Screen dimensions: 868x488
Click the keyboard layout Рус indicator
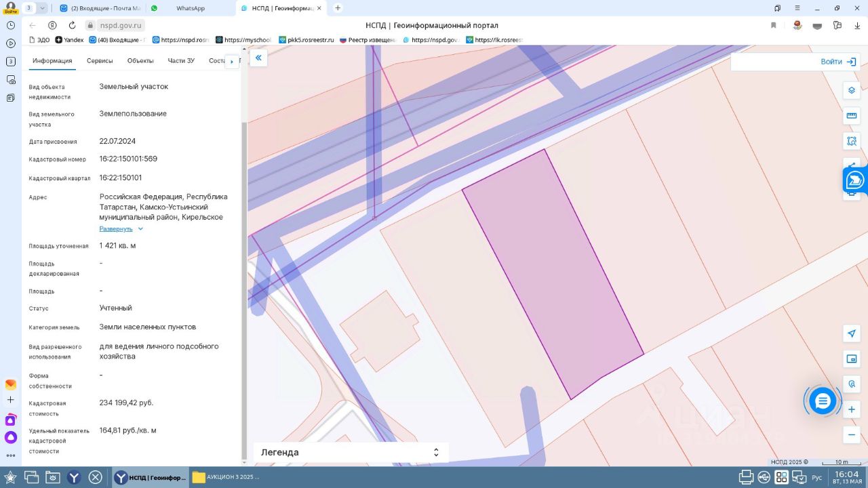816,478
